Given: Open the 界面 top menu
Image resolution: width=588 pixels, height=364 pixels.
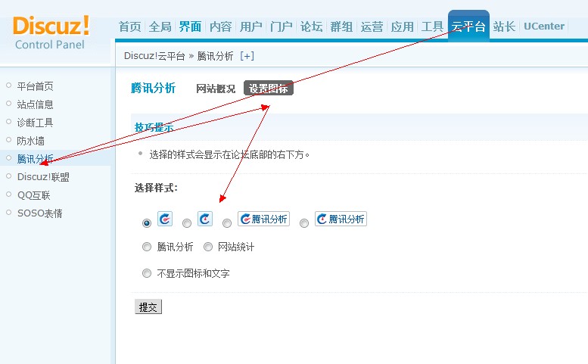Looking at the screenshot, I should [190, 26].
